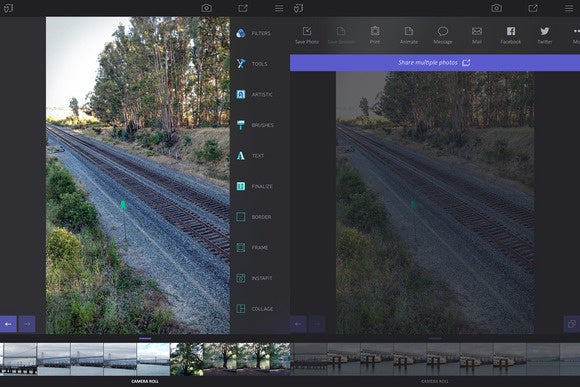The height and width of the screenshot is (387, 580).
Task: Click the Camera Roll label in left screen
Action: pyautogui.click(x=145, y=381)
